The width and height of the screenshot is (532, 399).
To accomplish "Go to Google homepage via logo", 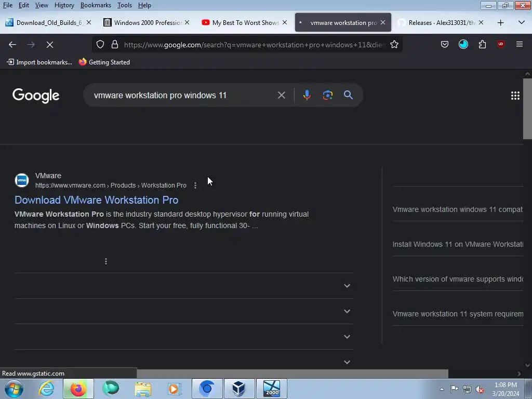I will 36,96.
